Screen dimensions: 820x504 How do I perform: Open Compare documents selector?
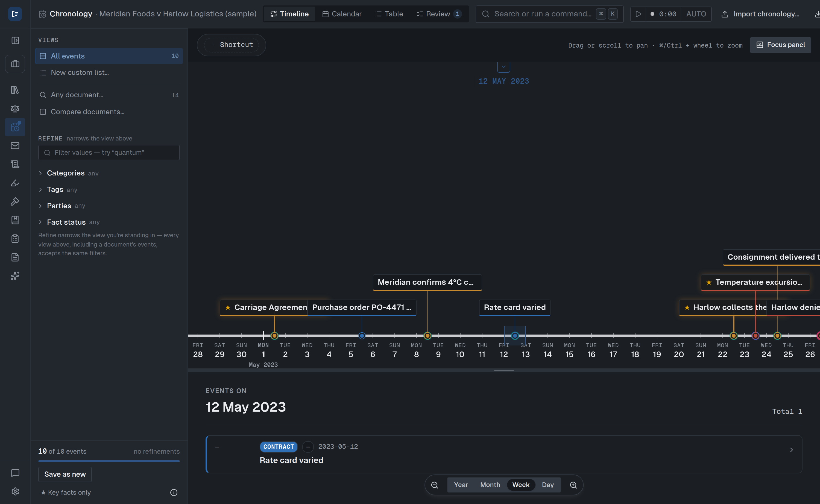point(109,112)
